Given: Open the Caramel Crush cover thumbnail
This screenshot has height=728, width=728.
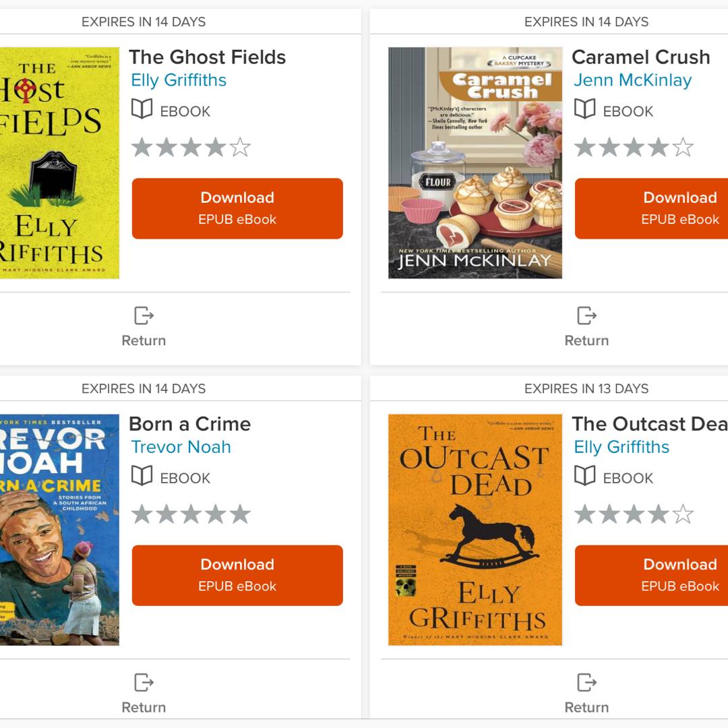Looking at the screenshot, I should 475,162.
